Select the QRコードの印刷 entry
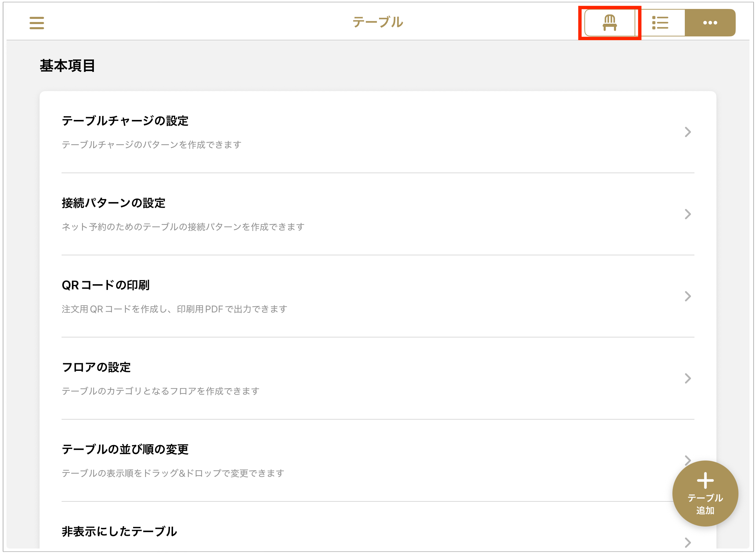 pyautogui.click(x=378, y=296)
